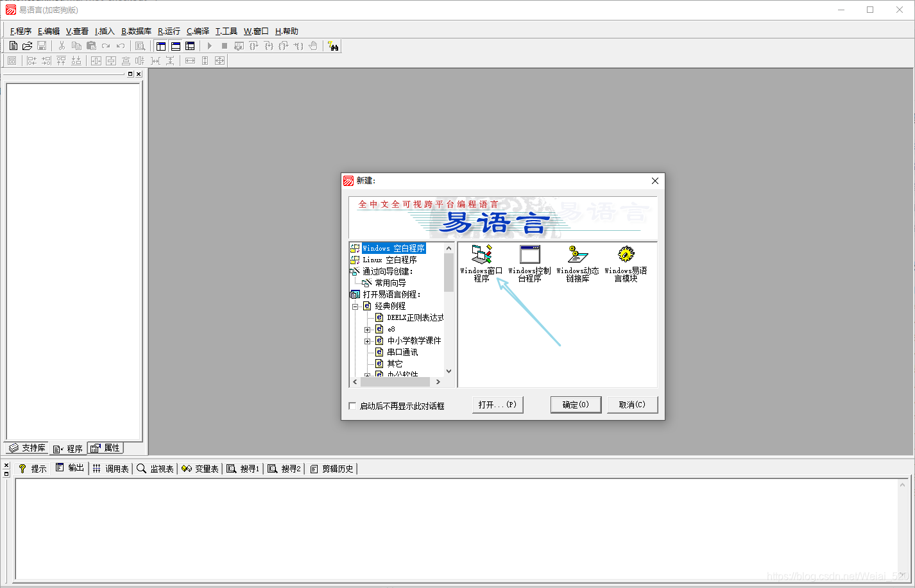Click the make-same-height icon in the second toolbar
915x588 pixels.
click(205, 60)
